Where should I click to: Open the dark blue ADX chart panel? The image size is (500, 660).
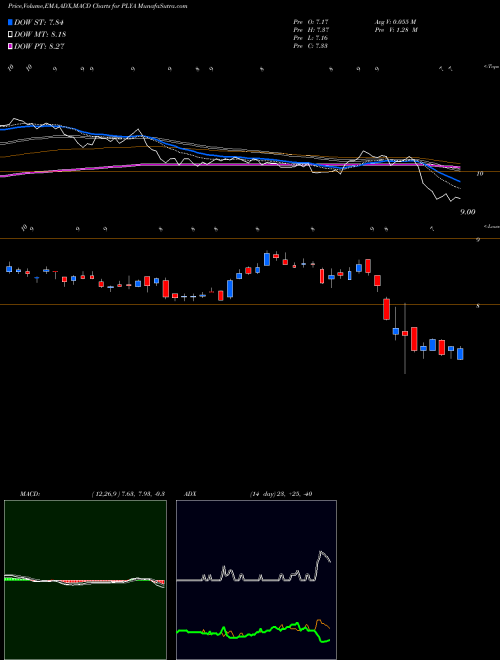point(256,580)
